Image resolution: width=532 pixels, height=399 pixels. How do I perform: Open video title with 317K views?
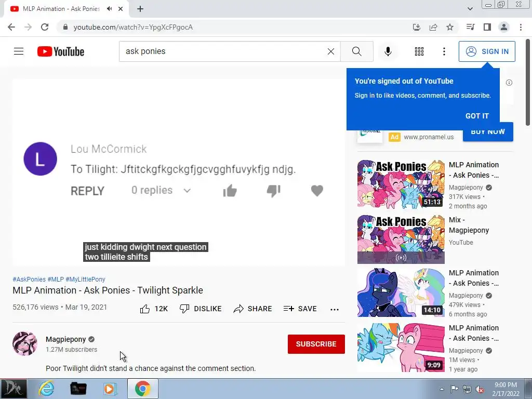click(474, 170)
